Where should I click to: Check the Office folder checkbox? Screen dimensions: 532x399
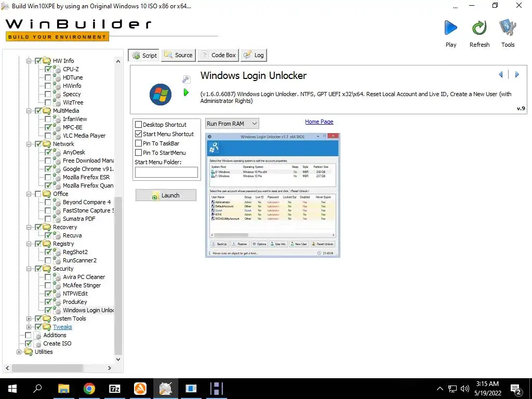tap(38, 194)
